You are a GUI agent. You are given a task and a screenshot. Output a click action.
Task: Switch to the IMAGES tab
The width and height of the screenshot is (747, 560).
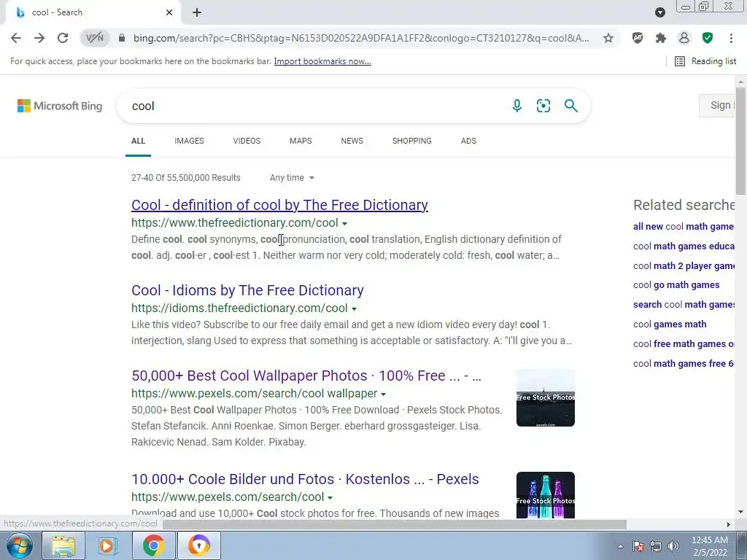click(x=189, y=141)
